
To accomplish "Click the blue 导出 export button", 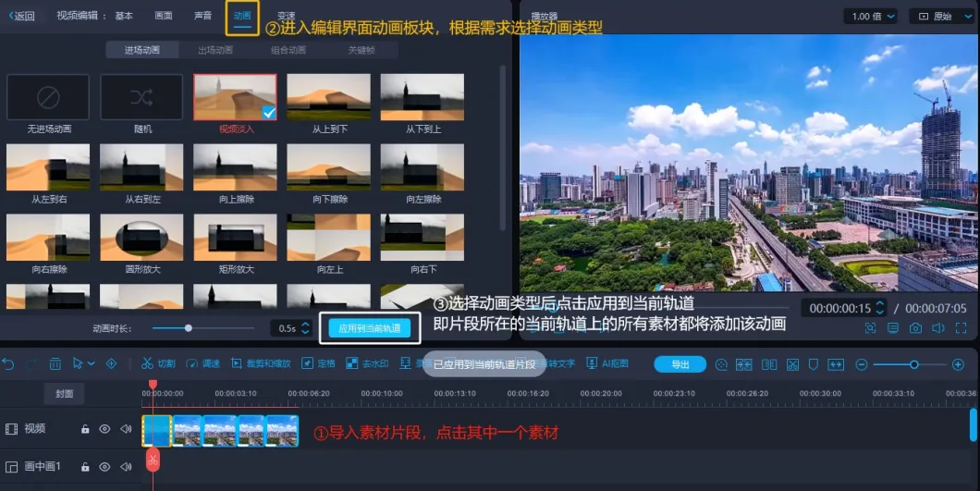I will point(680,364).
